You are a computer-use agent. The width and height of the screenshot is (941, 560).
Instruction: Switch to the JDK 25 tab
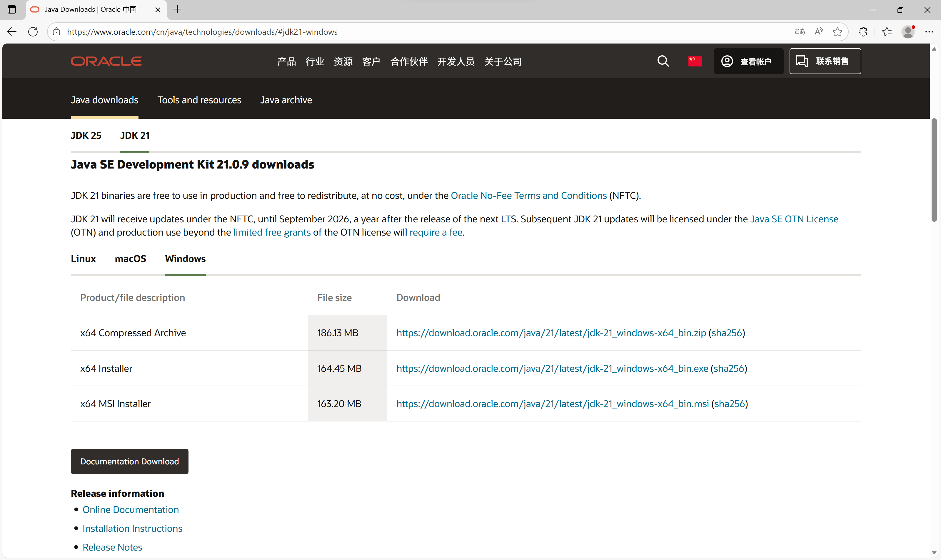[86, 136]
